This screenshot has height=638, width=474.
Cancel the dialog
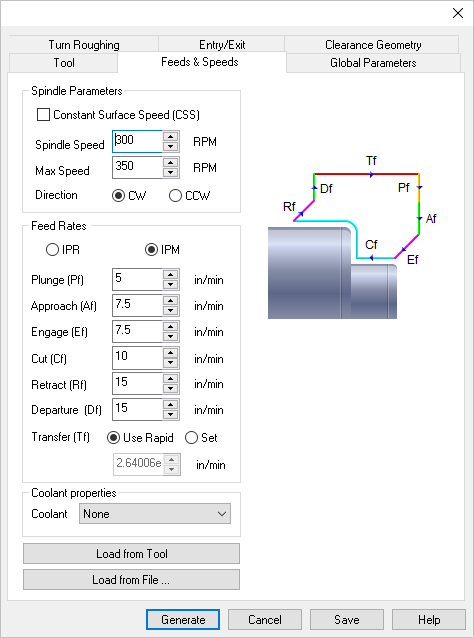[x=265, y=620]
